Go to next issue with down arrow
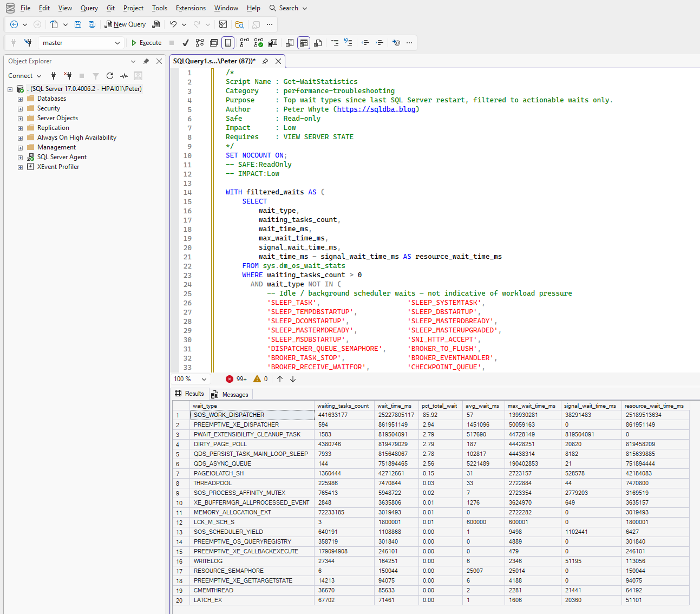Viewport: 700px width, 614px height. coord(293,379)
